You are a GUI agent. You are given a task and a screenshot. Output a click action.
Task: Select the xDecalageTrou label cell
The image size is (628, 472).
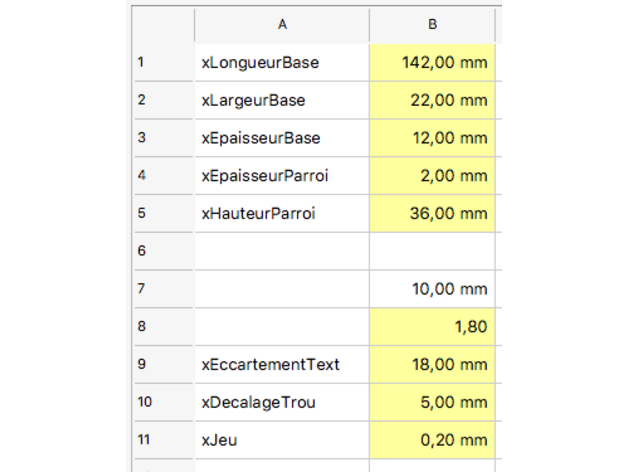click(282, 402)
